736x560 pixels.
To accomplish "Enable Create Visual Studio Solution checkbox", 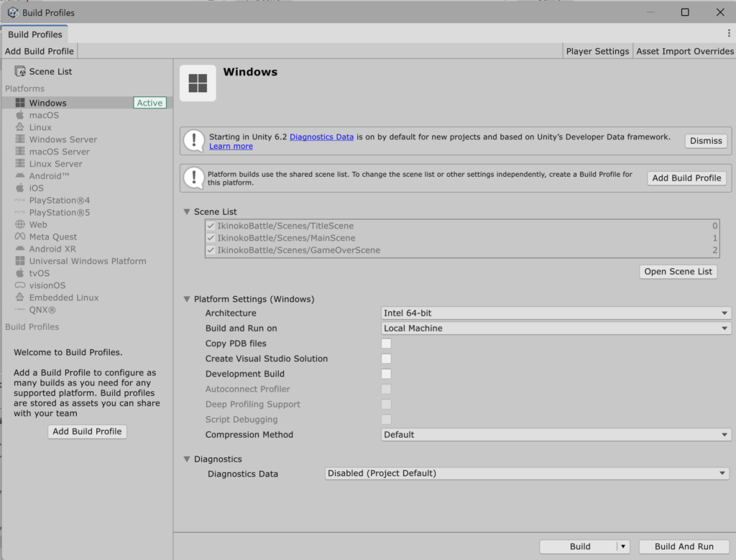I will click(x=386, y=359).
